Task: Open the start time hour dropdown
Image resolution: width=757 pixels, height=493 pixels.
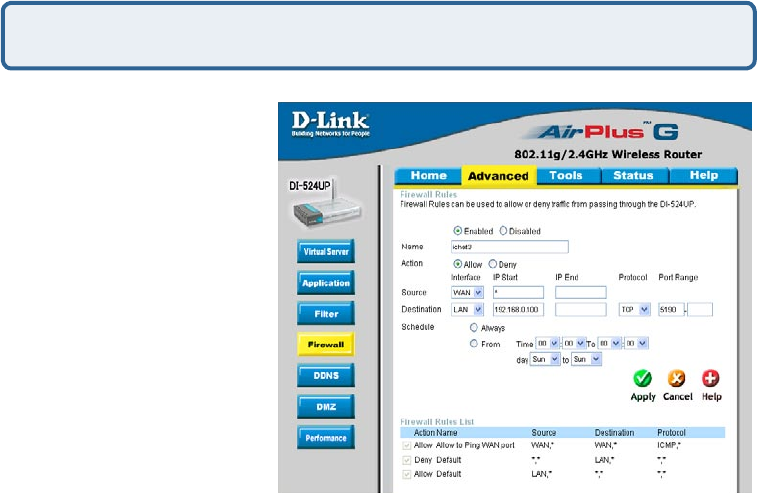Action: click(x=548, y=343)
